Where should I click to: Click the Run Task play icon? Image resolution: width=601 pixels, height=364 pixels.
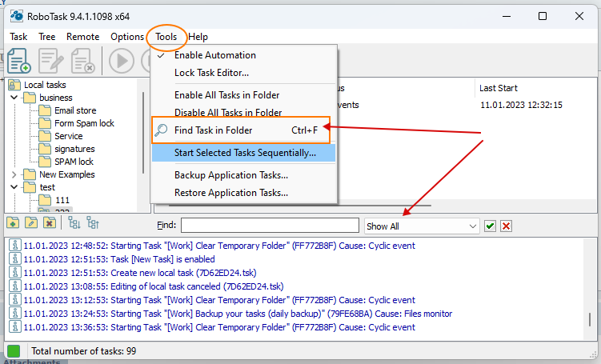click(x=122, y=61)
